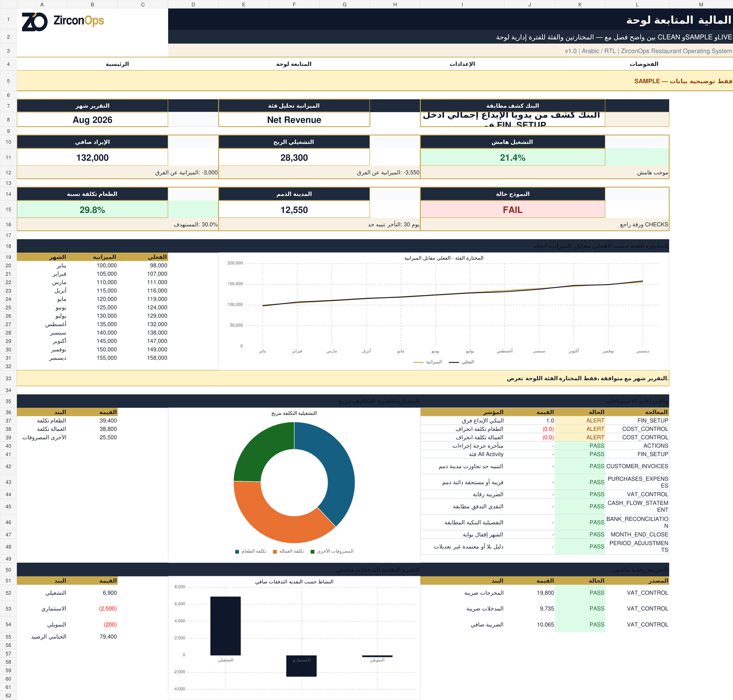Viewport: 733px width, 700px height.
Task: Click the blue square in donut chart legend
Action: click(237, 552)
